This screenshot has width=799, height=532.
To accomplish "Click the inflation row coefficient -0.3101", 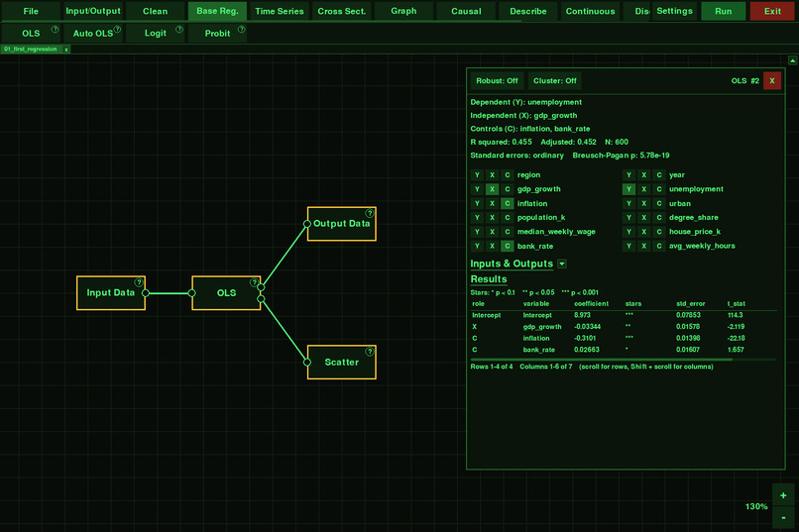I will coord(585,338).
